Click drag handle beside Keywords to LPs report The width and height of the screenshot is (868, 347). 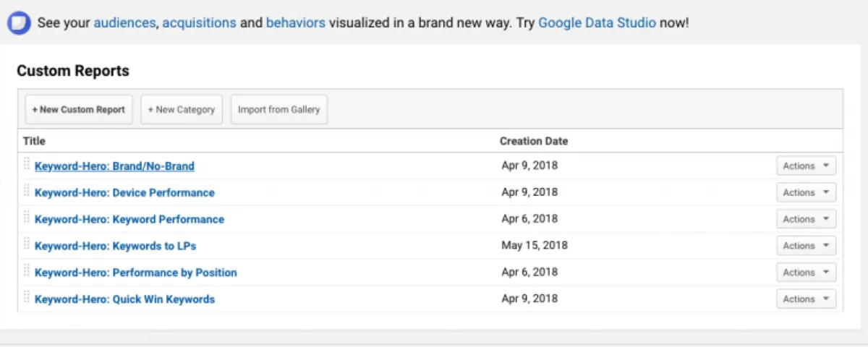(x=27, y=244)
